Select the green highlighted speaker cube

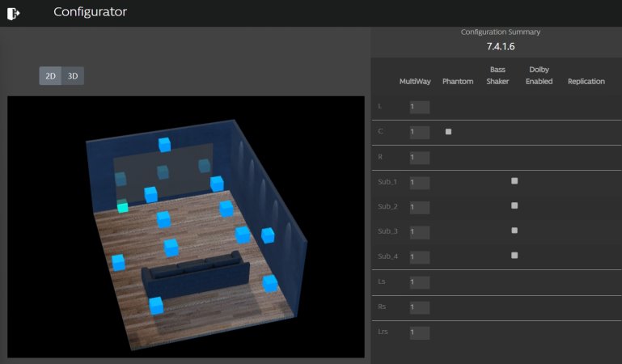(122, 207)
